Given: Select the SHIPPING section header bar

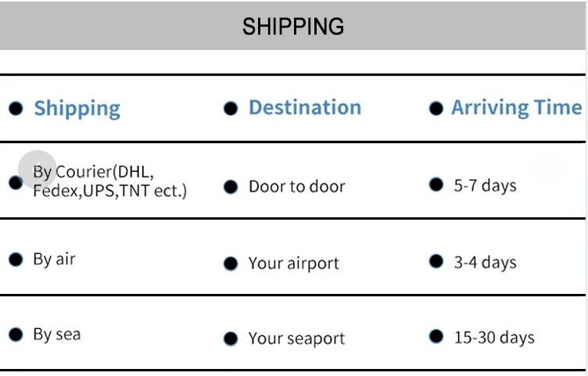Looking at the screenshot, I should click(293, 26).
